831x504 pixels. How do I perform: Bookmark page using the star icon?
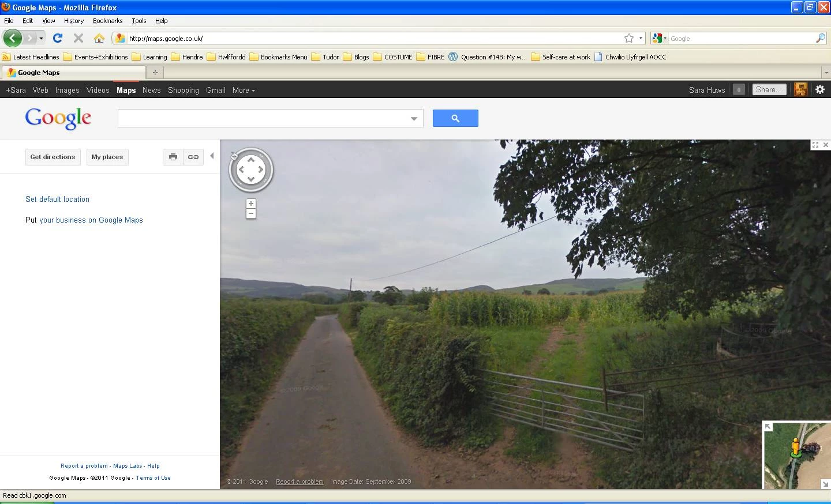pos(629,39)
